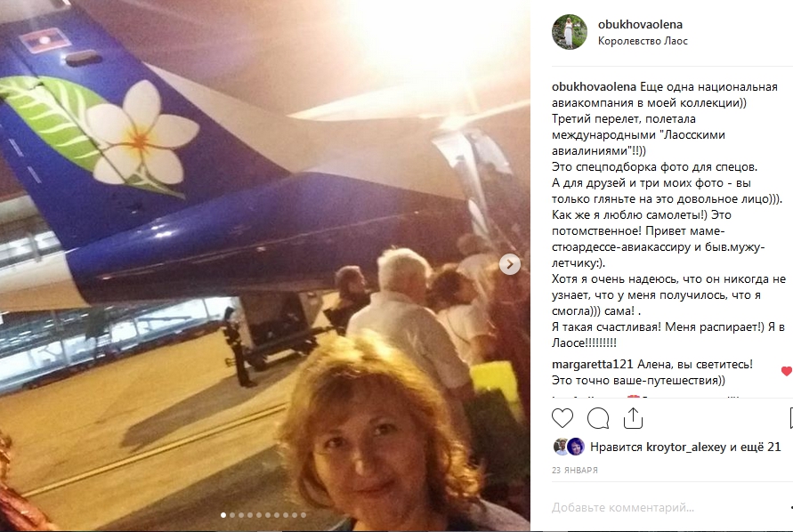Open Королевство Лаос location link
The image size is (793, 532).
[x=643, y=41]
